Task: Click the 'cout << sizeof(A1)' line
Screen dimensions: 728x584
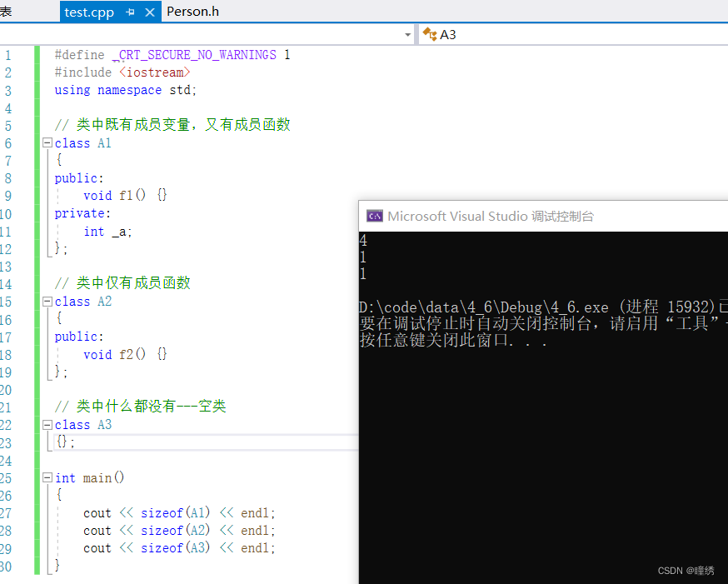Action: coord(179,513)
